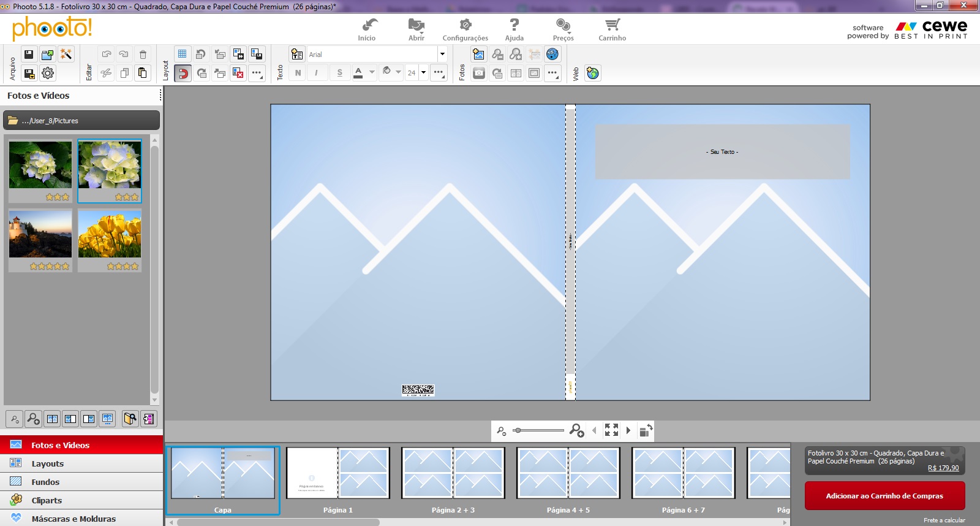The width and height of the screenshot is (980, 526).
Task: Expand the text color dropdown arrow
Action: (x=372, y=73)
